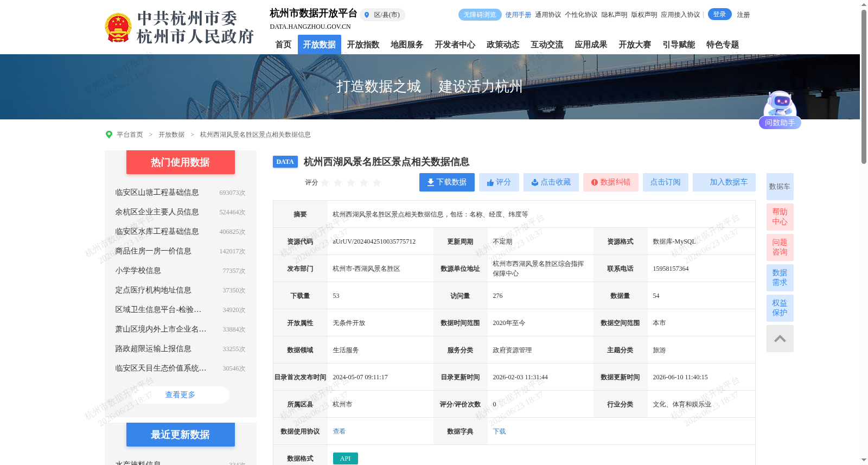Open the 版权声明 link
The image size is (868, 465).
click(x=644, y=15)
